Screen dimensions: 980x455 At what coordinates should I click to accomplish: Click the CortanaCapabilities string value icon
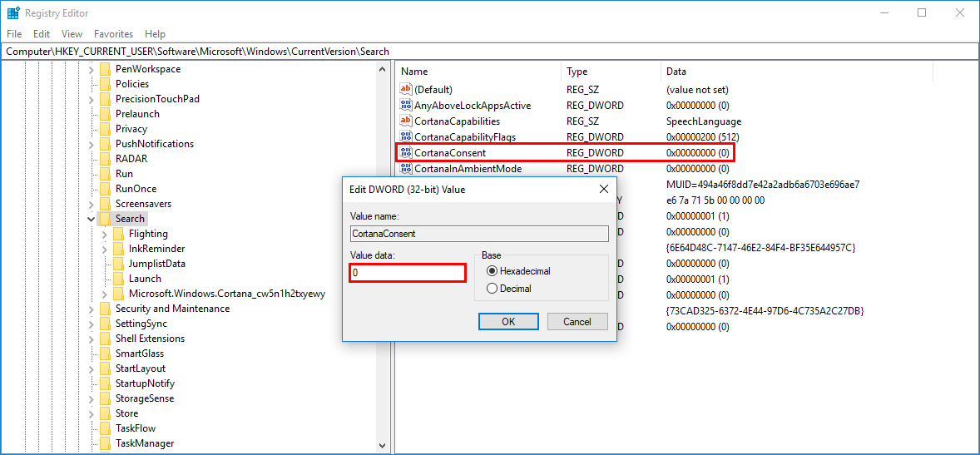[406, 121]
